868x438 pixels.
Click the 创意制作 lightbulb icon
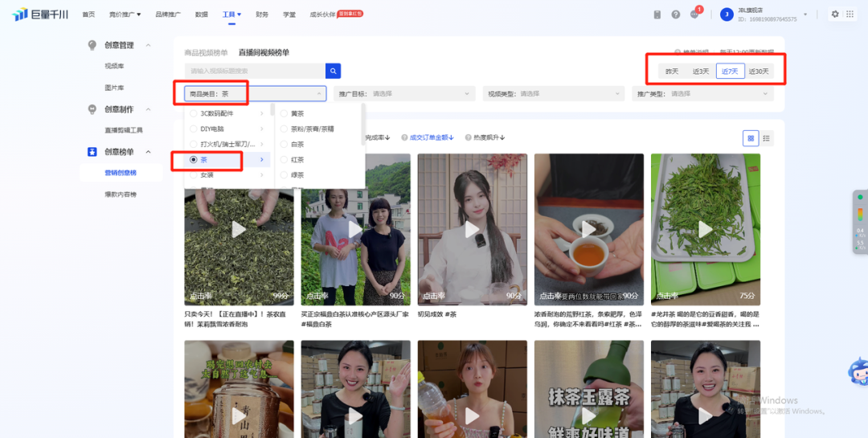pos(92,109)
